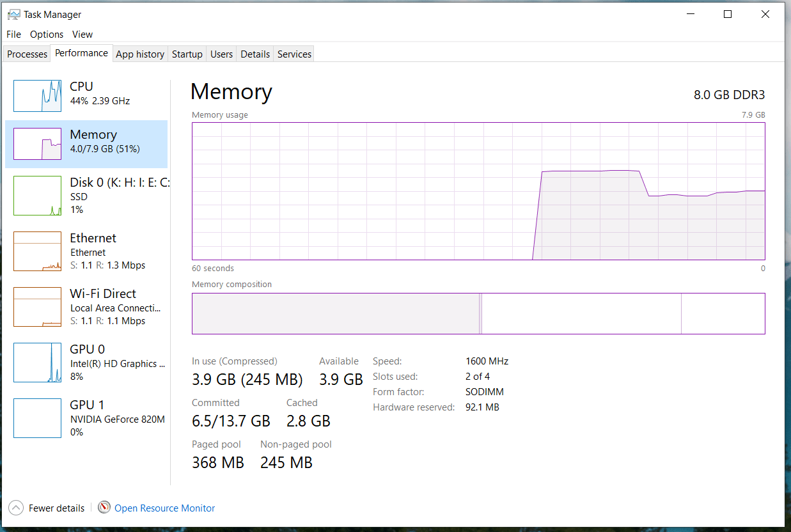Click the Wi-Fi Direct label in sidebar
791x532 pixels.
pos(103,293)
